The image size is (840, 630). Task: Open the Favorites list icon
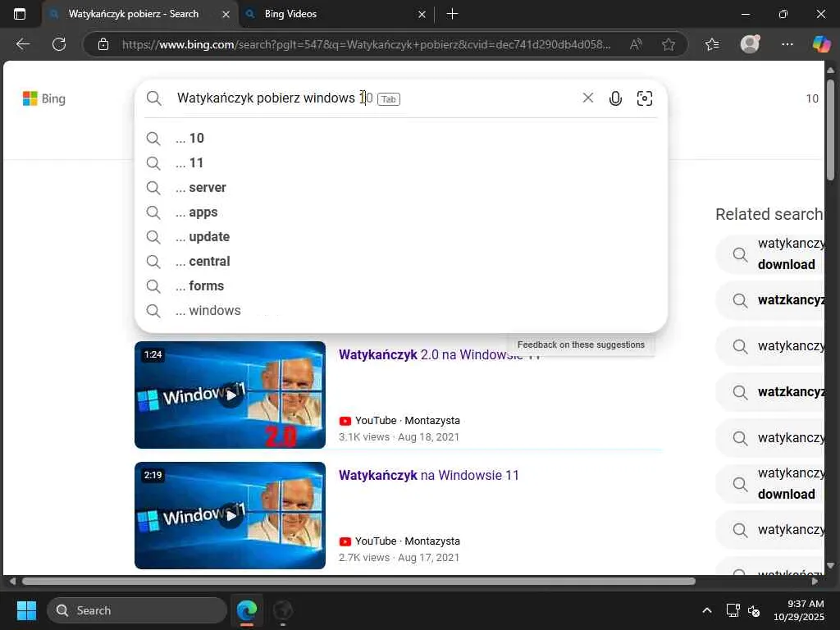click(x=712, y=44)
